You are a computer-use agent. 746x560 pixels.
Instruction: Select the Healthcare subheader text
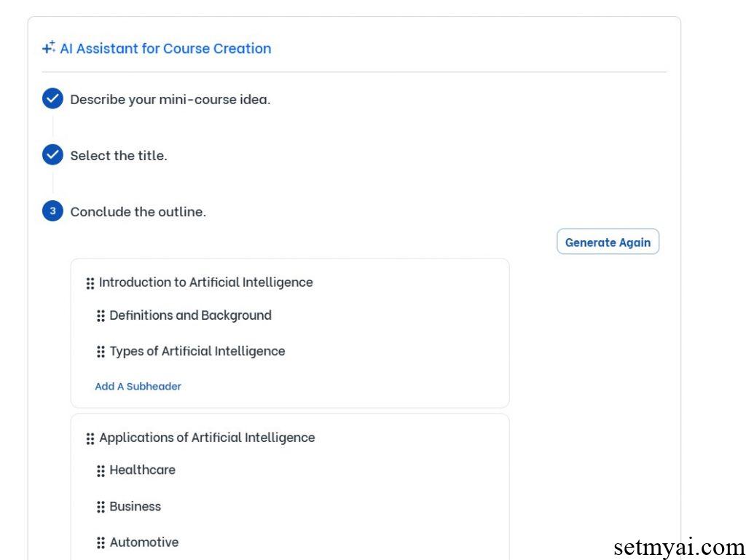143,470
